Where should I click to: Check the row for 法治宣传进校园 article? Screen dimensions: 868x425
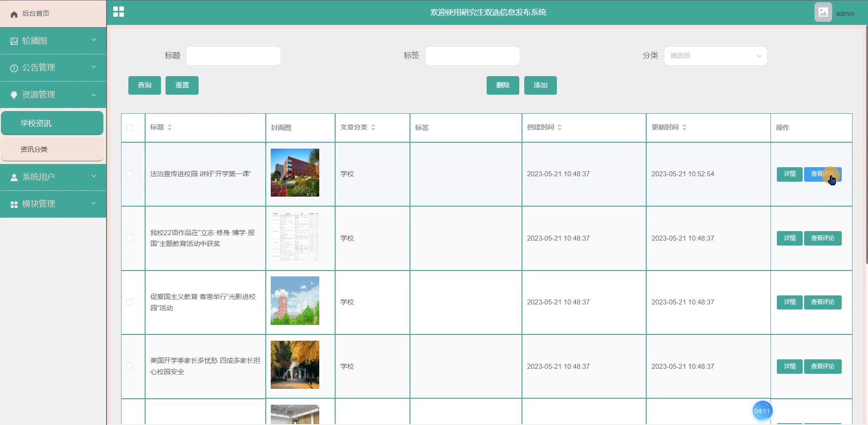tap(130, 174)
